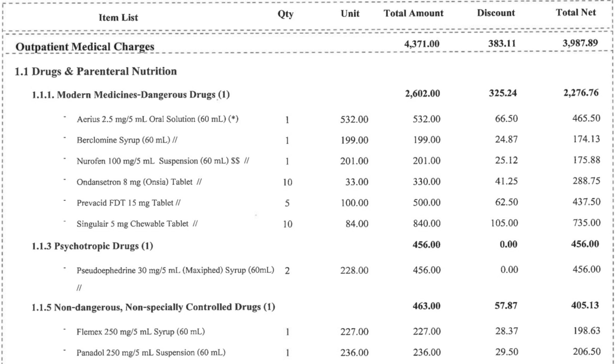Screen dimensions: 615x364
Task: Click the Singulair Chewable Tablet item name
Action: tap(137, 224)
